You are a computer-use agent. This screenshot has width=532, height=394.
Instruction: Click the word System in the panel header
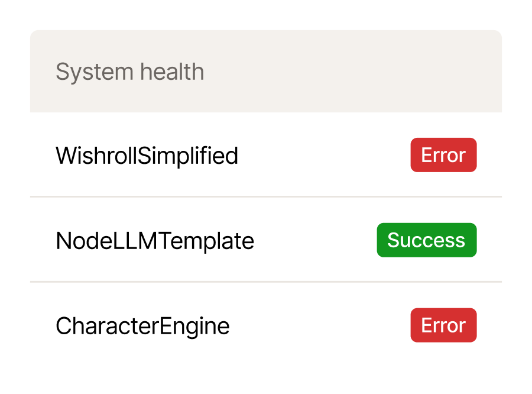pyautogui.click(x=95, y=72)
